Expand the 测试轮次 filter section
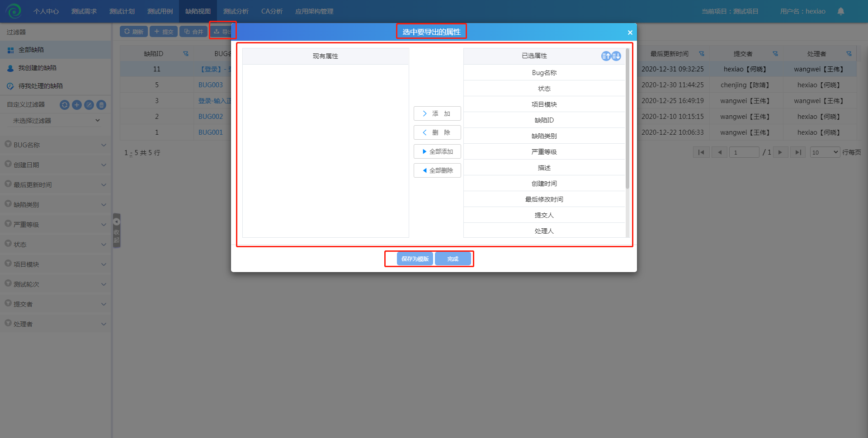Screen dimensions: 868x438 click(56, 284)
